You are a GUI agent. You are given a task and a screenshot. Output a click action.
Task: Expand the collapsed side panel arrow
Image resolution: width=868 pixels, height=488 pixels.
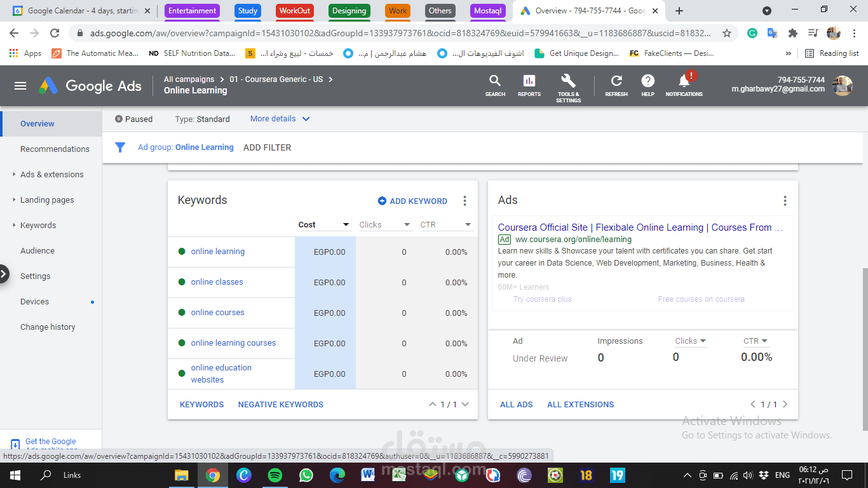tap(4, 274)
